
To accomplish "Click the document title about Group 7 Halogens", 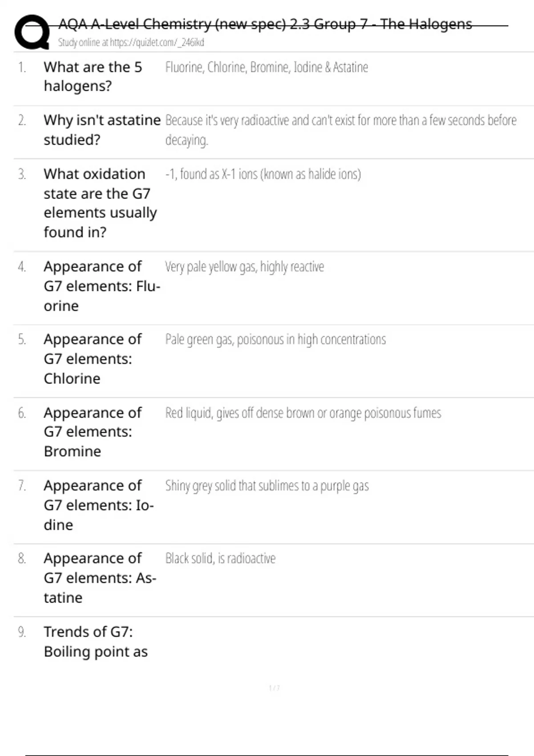I will [265, 24].
